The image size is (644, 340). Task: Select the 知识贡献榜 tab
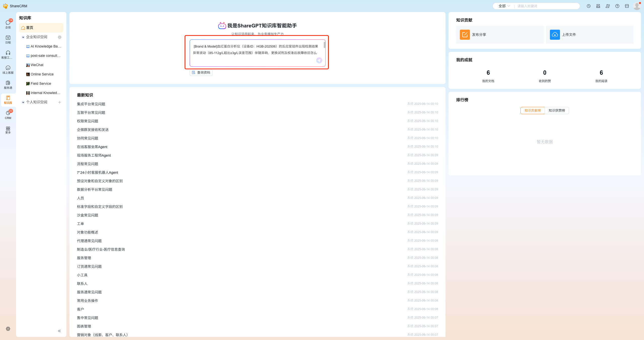[x=532, y=110]
